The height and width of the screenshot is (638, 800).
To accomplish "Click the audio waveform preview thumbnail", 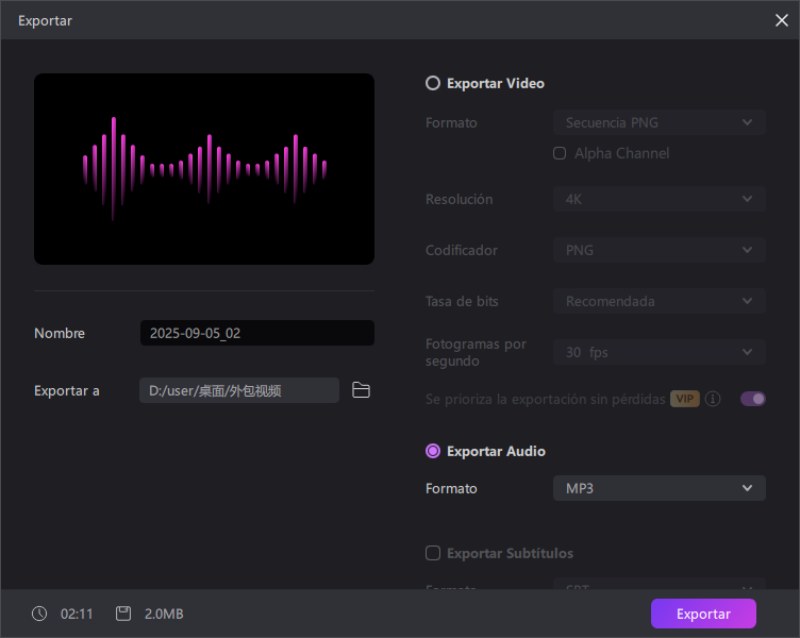I will 204,168.
